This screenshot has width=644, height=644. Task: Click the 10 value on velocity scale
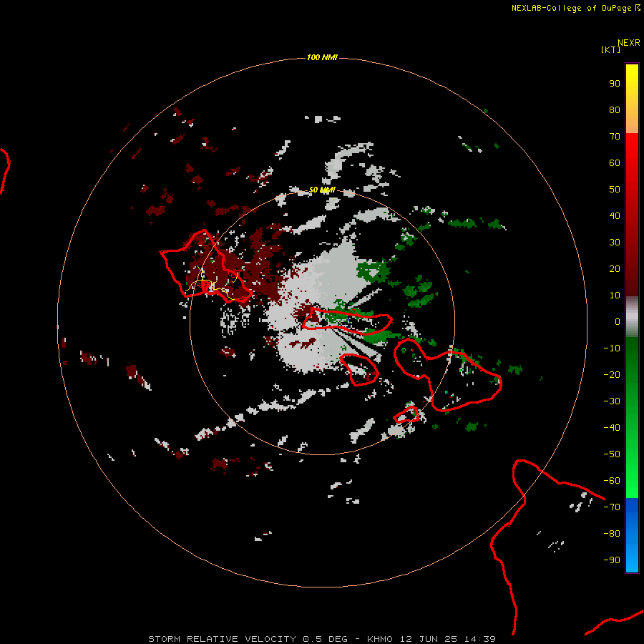(x=615, y=296)
